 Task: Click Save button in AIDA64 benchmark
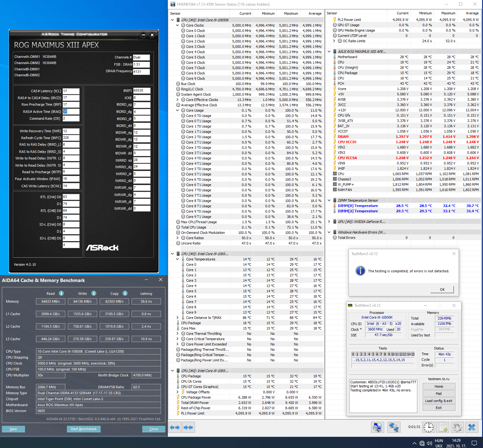click(13, 429)
